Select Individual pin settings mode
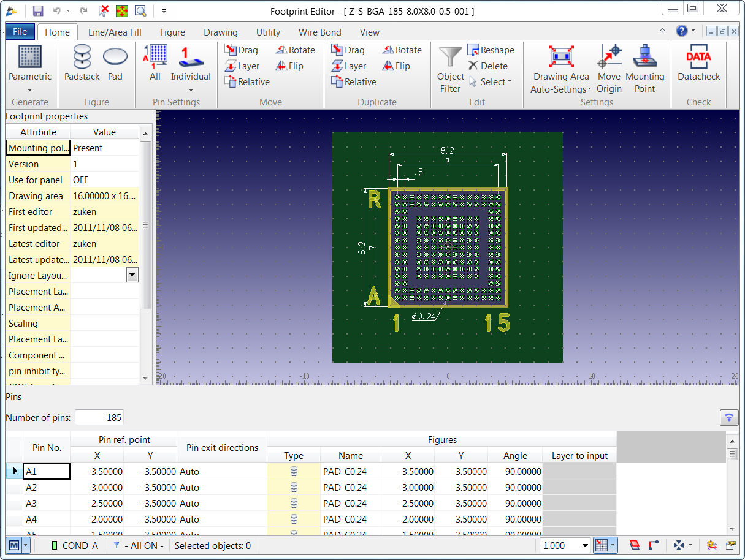The width and height of the screenshot is (745, 560). click(x=191, y=67)
